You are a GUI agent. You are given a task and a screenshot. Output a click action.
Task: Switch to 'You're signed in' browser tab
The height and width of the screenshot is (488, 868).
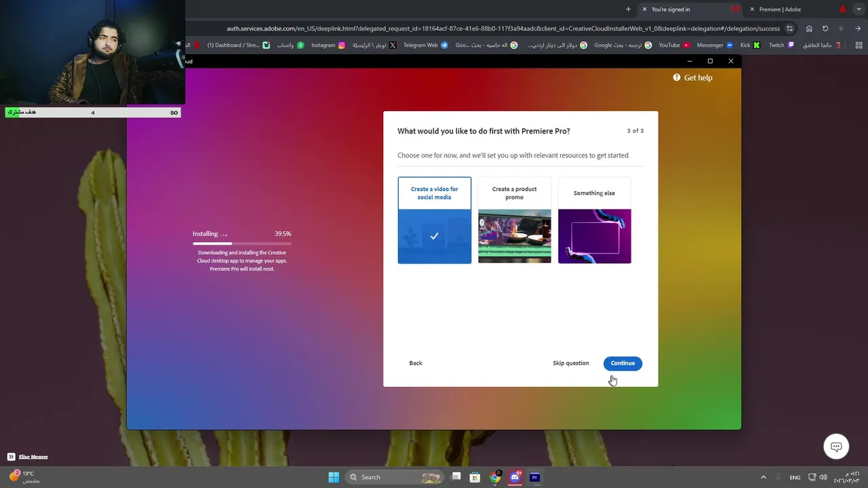(x=690, y=9)
